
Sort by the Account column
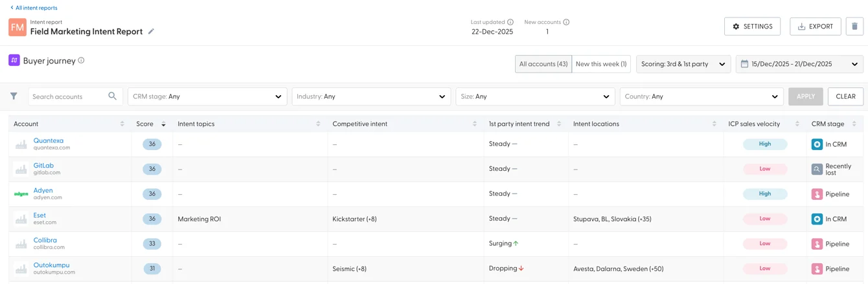click(122, 124)
